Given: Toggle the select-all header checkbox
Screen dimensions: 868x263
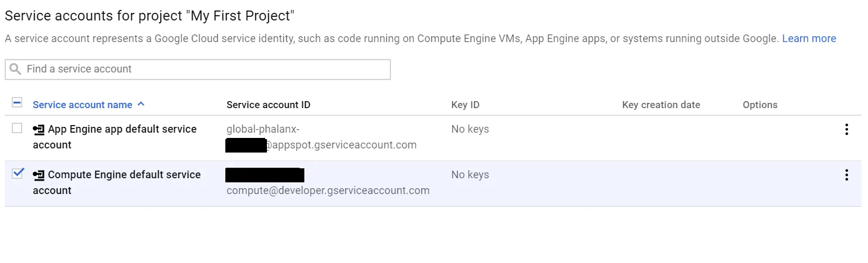Looking at the screenshot, I should pyautogui.click(x=17, y=103).
